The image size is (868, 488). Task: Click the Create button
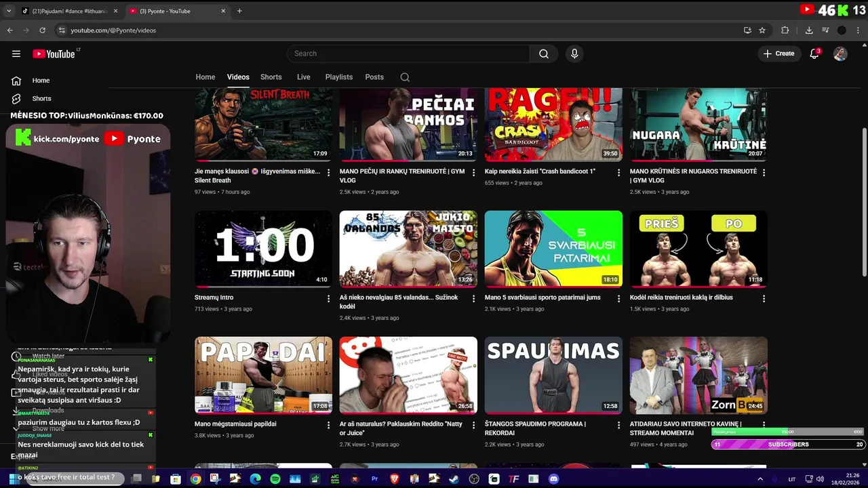(x=778, y=54)
